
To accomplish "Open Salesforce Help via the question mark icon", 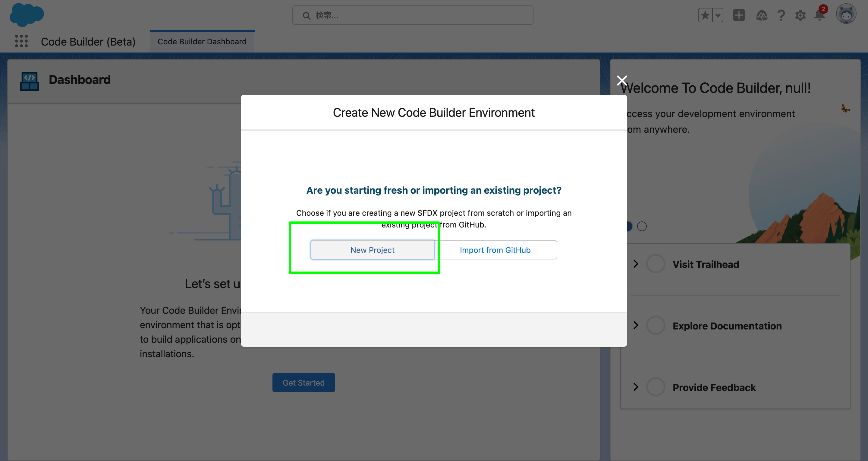I will pos(781,15).
